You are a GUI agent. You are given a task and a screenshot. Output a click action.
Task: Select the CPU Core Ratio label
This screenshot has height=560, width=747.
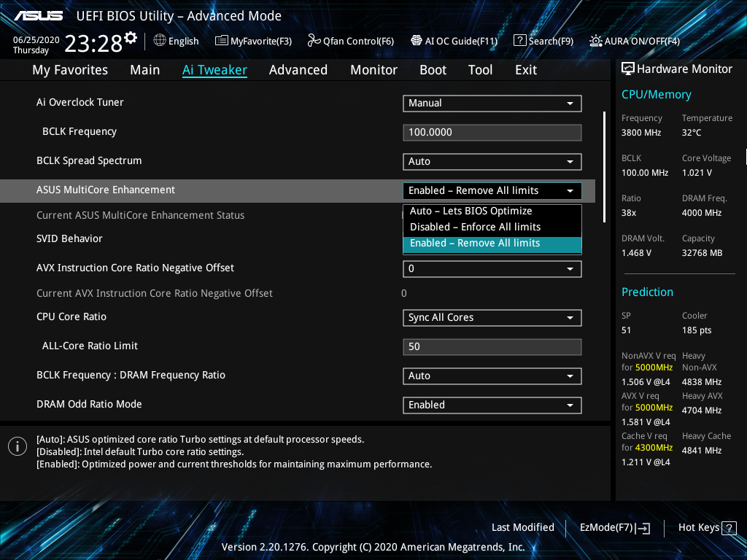(71, 316)
